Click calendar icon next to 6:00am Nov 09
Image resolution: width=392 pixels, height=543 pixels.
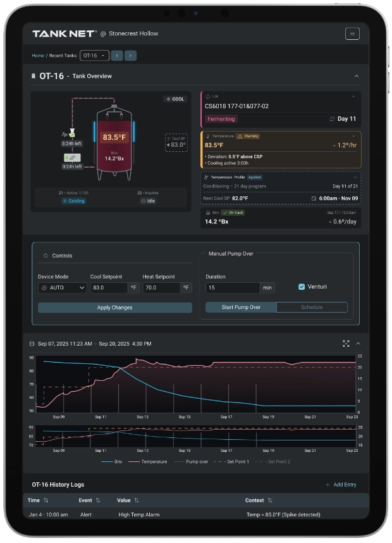point(314,199)
